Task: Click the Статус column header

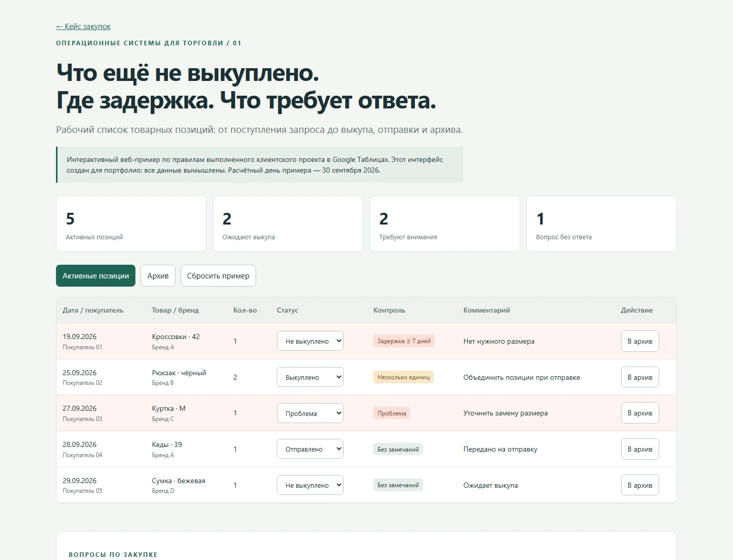Action: [288, 310]
